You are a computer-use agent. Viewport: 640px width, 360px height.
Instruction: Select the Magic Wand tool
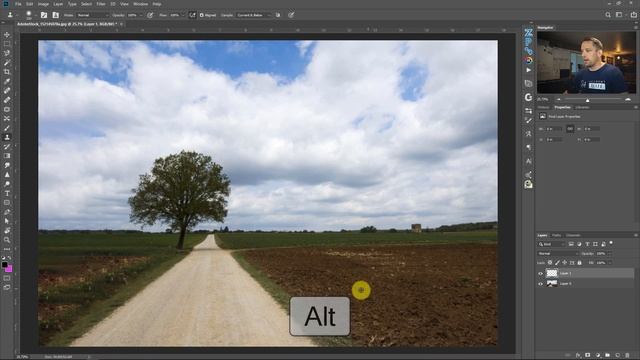point(7,62)
